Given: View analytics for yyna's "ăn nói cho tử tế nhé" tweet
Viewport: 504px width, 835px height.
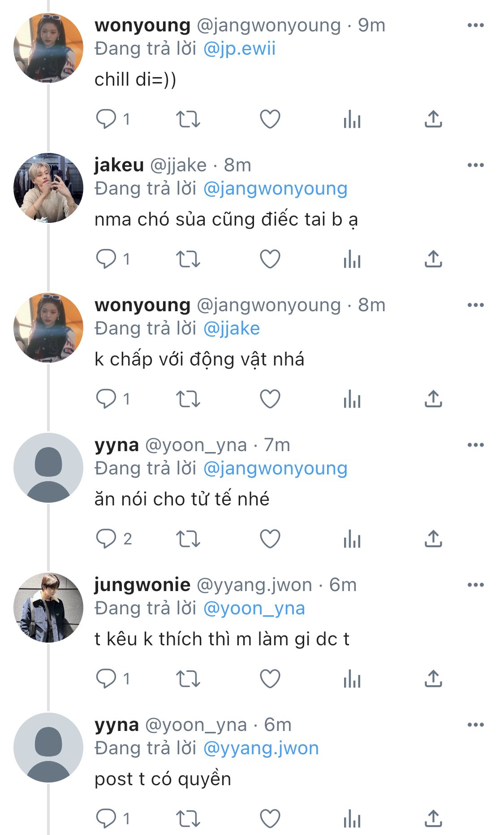Looking at the screenshot, I should (x=352, y=539).
